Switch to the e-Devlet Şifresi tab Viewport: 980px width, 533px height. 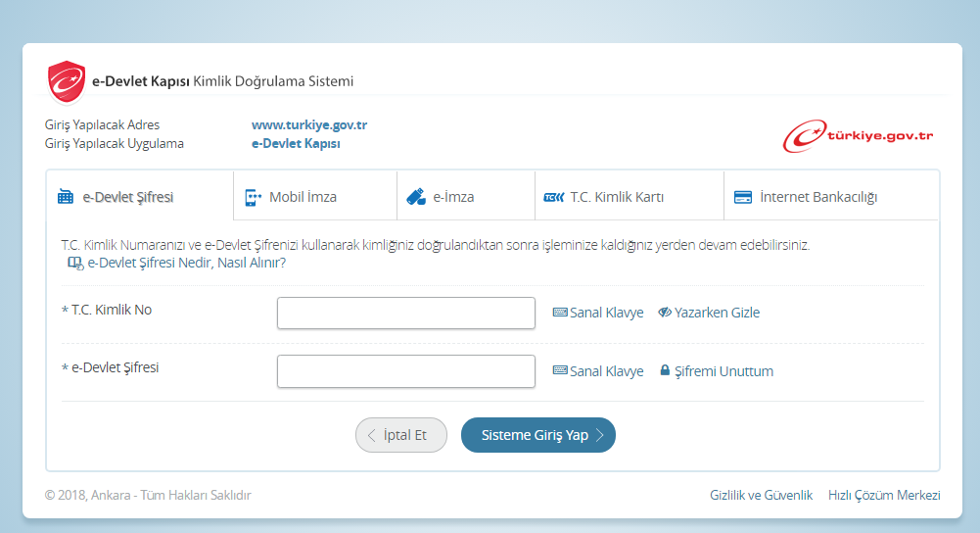pos(140,196)
